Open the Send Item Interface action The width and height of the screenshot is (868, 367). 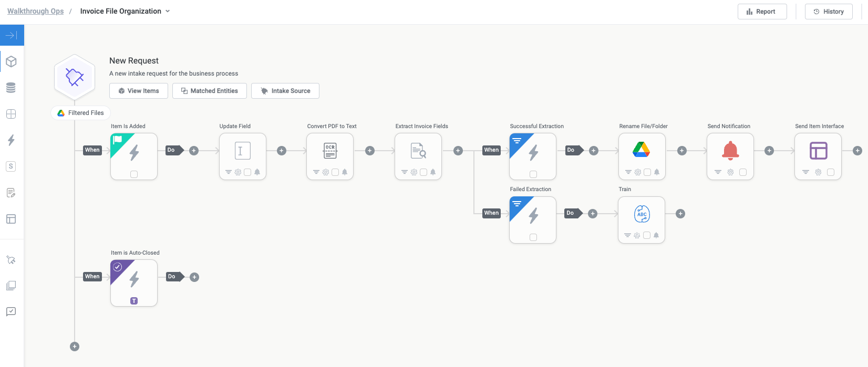[x=818, y=151]
